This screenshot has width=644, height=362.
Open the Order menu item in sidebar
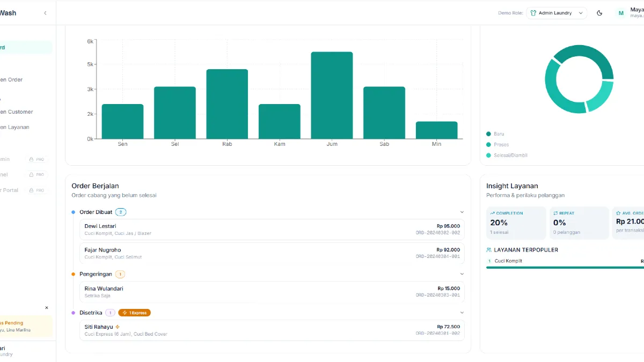[x=26, y=80]
